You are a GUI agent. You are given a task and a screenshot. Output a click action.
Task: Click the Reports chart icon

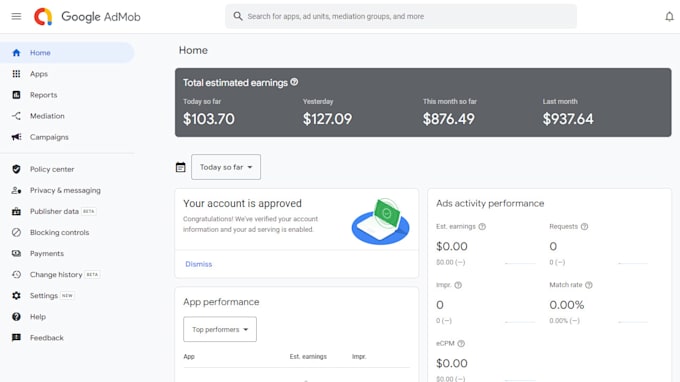pos(16,95)
